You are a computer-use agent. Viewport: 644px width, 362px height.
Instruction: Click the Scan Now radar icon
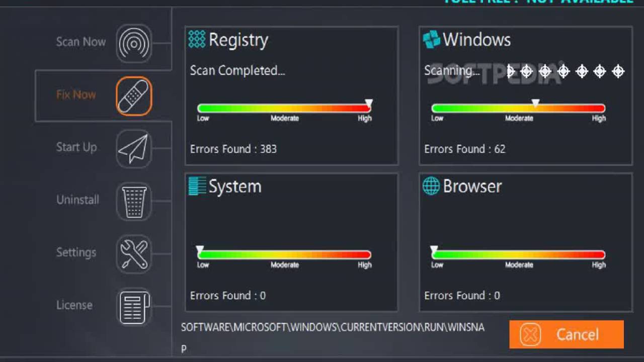pos(134,43)
